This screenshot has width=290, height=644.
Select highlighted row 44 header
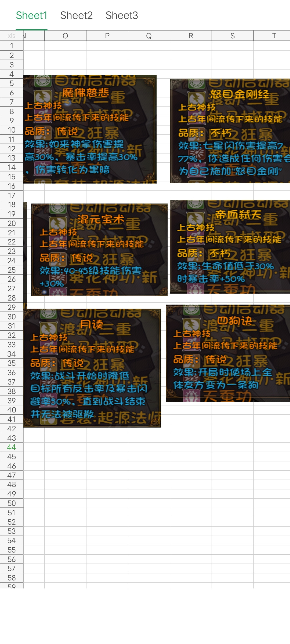coord(12,447)
